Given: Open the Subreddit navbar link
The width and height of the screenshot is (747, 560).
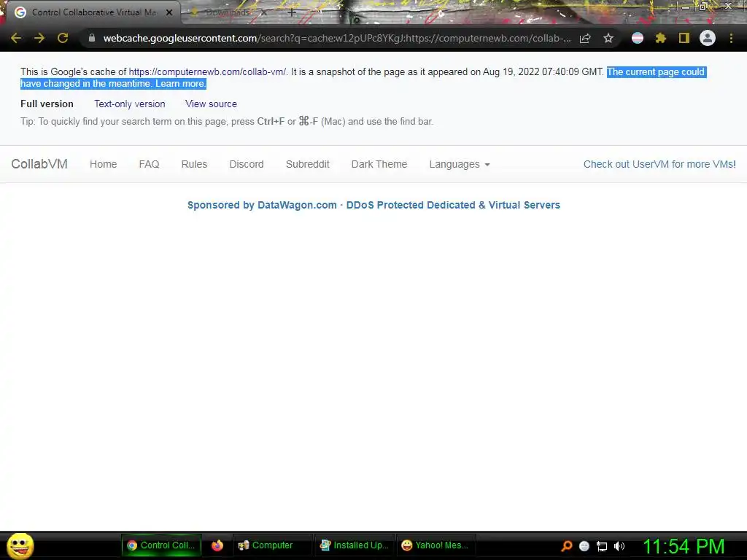Looking at the screenshot, I should coord(308,164).
